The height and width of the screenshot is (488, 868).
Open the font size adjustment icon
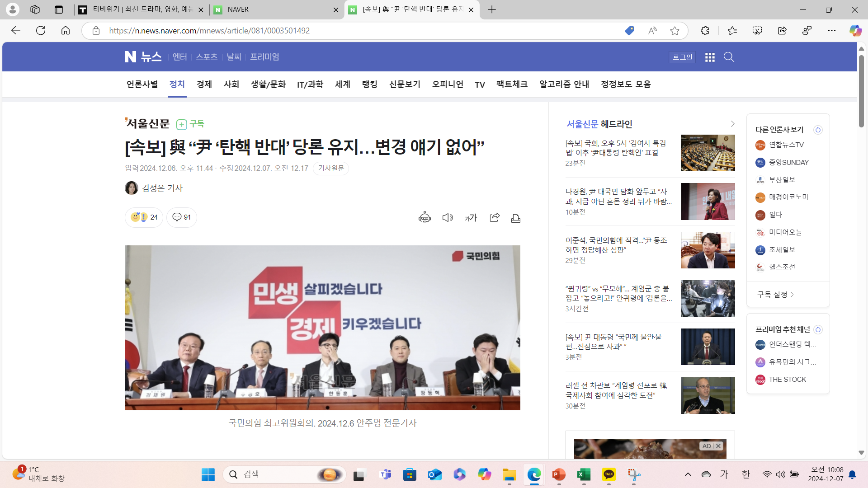point(471,217)
